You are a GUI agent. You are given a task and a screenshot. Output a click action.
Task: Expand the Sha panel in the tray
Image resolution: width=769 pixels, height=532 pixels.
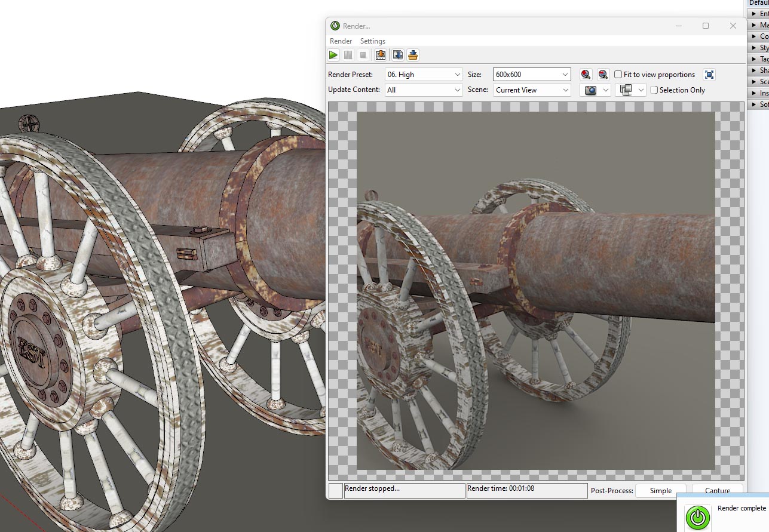pos(758,70)
